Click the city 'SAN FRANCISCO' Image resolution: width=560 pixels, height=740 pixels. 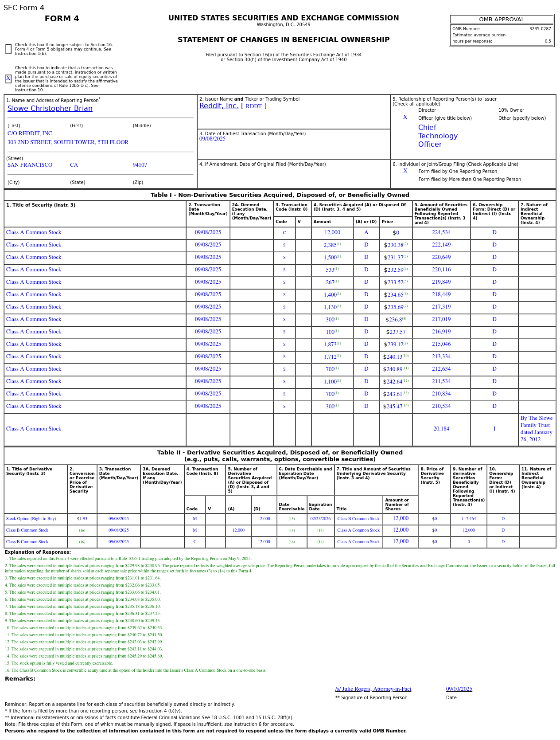(x=30, y=165)
